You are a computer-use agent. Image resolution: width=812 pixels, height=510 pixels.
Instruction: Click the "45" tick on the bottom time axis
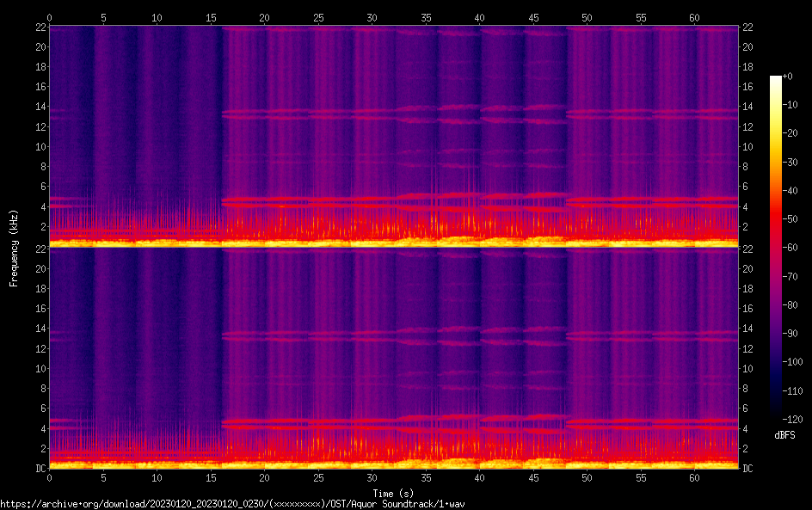pyautogui.click(x=533, y=477)
